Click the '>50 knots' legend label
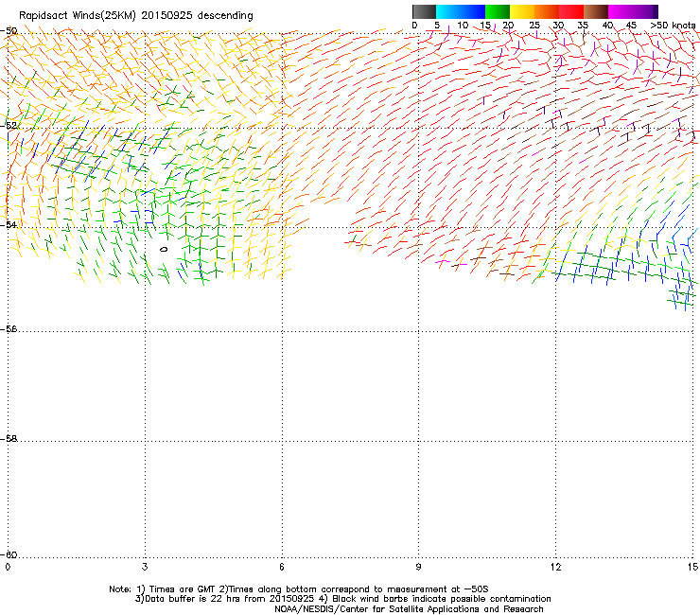700x615 pixels. point(673,26)
